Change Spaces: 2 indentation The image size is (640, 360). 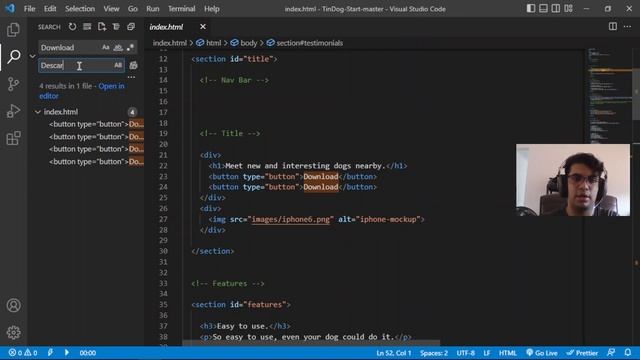[433, 353]
